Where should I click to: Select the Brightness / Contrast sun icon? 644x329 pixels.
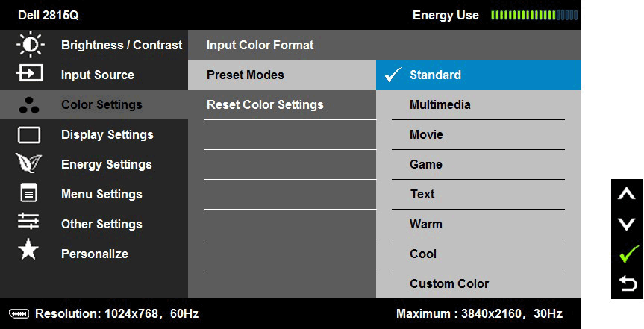(30, 45)
